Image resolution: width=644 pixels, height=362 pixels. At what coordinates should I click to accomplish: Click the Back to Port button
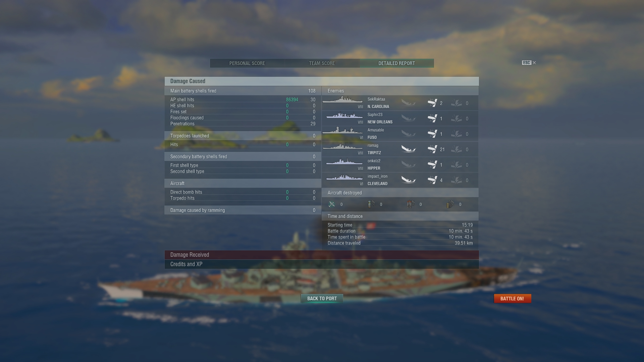[x=322, y=298]
